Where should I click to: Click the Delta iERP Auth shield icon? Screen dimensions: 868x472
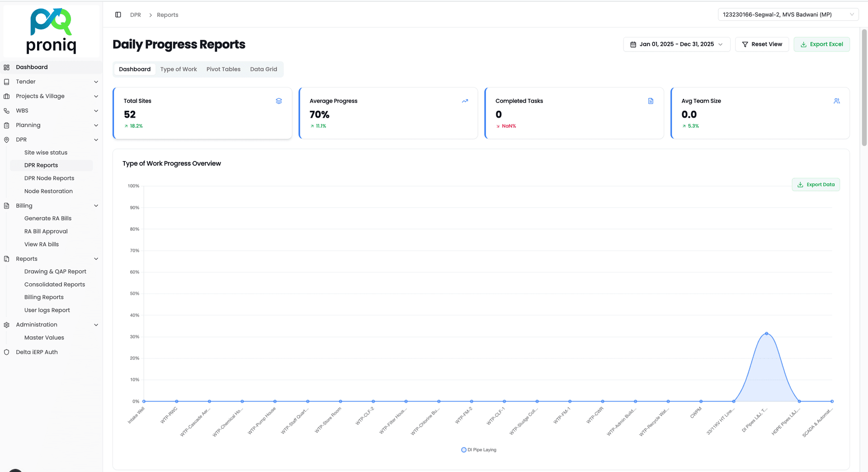pyautogui.click(x=7, y=352)
